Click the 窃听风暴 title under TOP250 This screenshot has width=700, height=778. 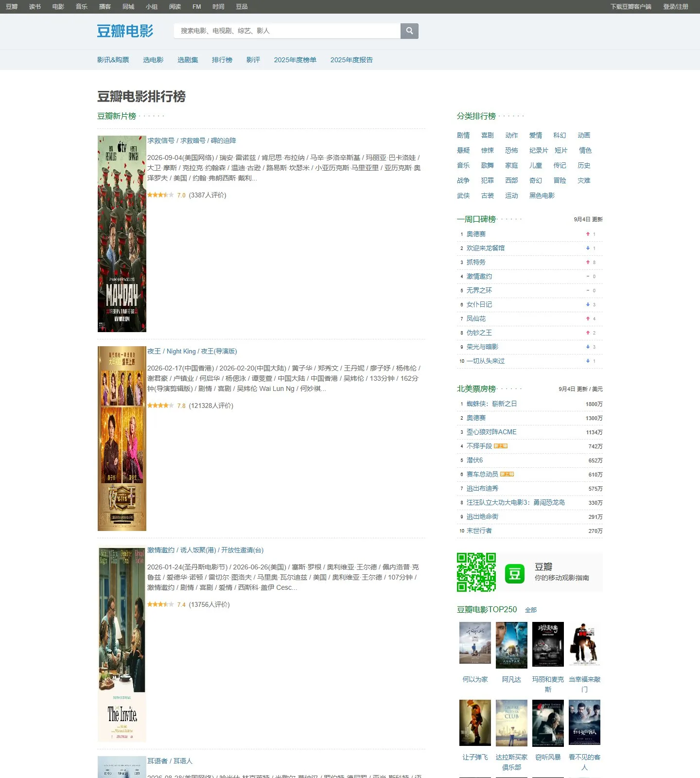coord(548,757)
